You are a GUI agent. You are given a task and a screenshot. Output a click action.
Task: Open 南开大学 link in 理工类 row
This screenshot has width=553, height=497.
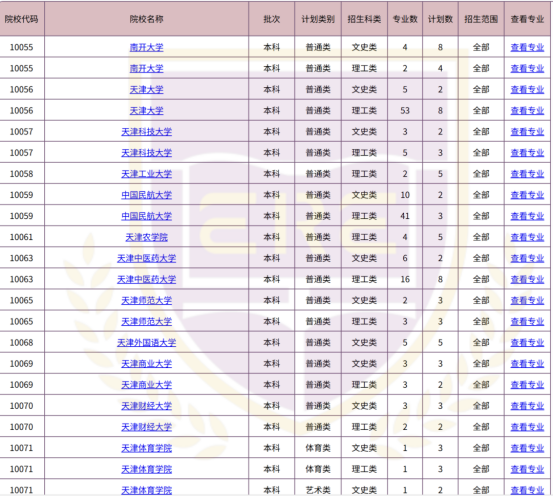(x=146, y=68)
